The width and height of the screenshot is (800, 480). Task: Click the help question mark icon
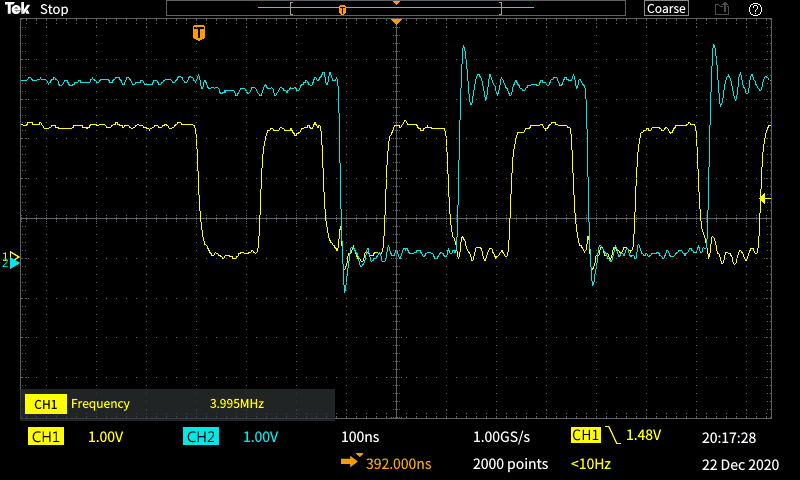pos(755,9)
